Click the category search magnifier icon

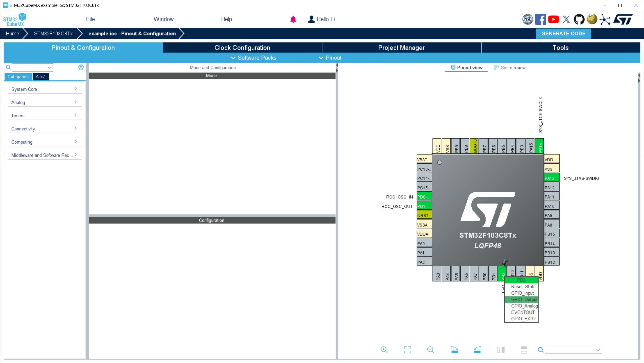(x=8, y=67)
